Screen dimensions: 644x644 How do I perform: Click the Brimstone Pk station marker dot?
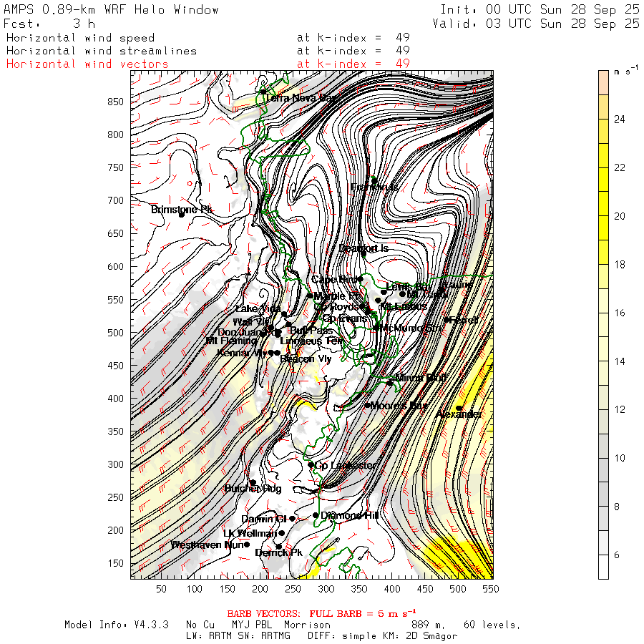(182, 214)
